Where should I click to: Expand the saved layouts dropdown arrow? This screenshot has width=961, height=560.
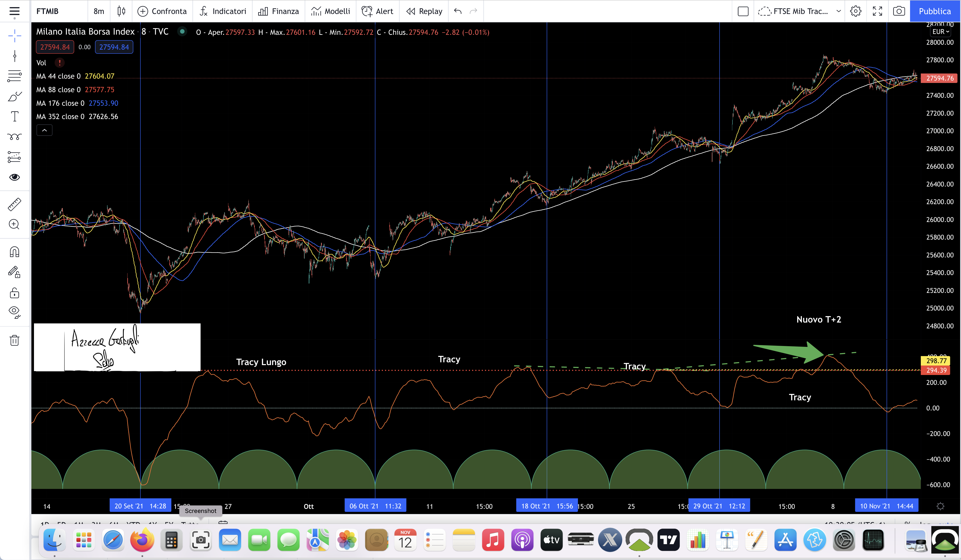(x=839, y=11)
